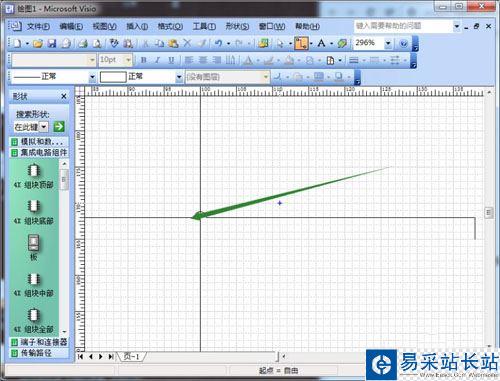Expand the Connector tool dropdown arrow
This screenshot has width=500, height=381.
tap(311, 43)
